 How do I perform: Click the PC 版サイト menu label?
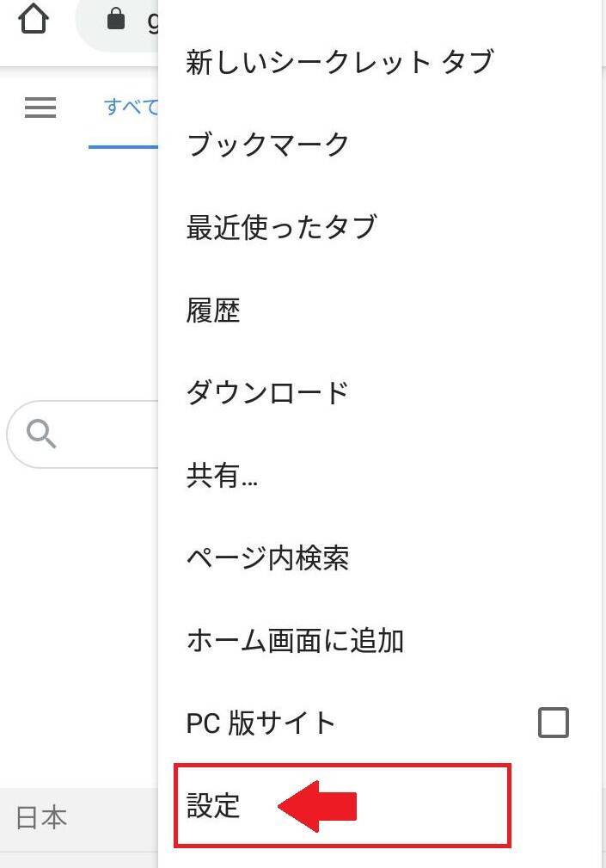click(260, 723)
